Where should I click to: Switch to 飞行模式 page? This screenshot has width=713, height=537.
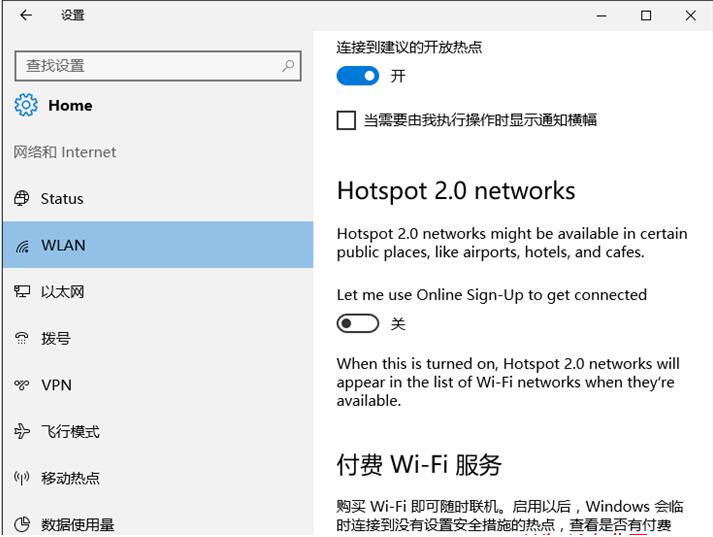tap(158, 431)
